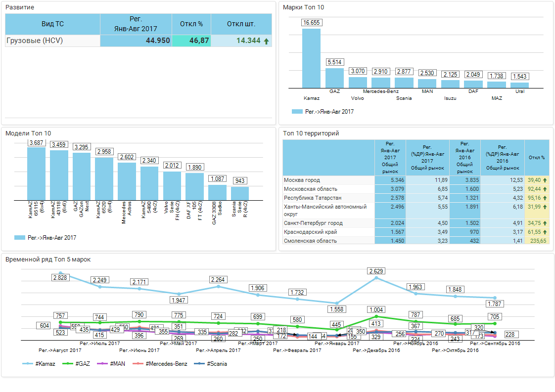Image resolution: width=555 pixels, height=392 pixels.
Task: Click the Марки Топ 10 legend swatch
Action: coord(297,111)
